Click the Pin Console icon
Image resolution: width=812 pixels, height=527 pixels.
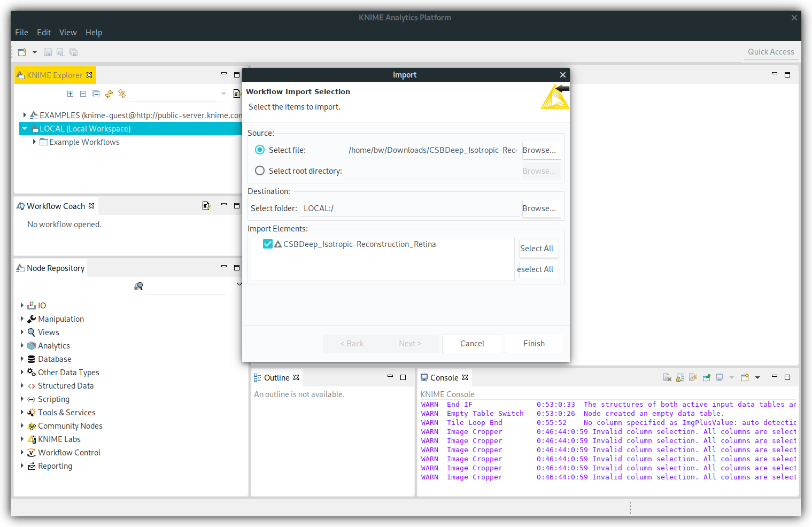pos(706,378)
